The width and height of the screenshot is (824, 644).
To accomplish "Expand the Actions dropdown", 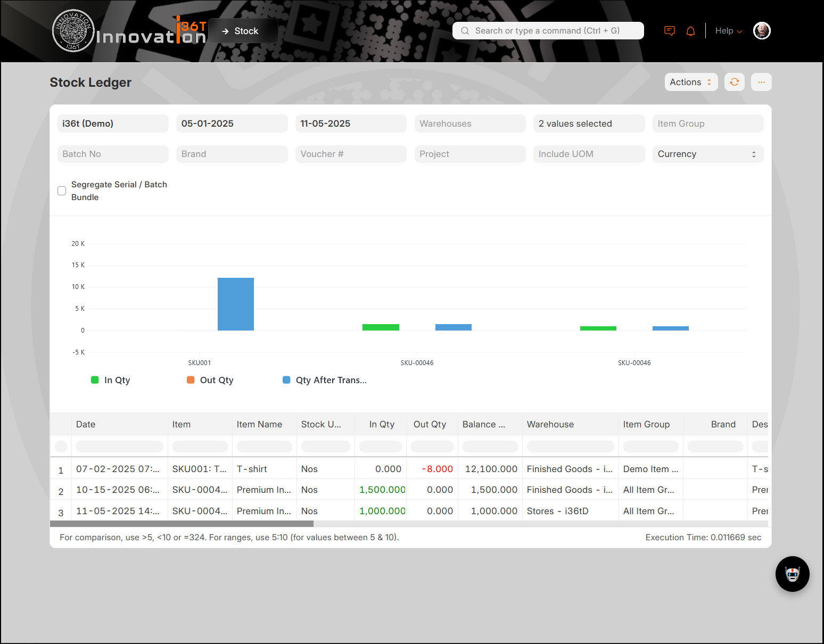I will click(x=690, y=82).
